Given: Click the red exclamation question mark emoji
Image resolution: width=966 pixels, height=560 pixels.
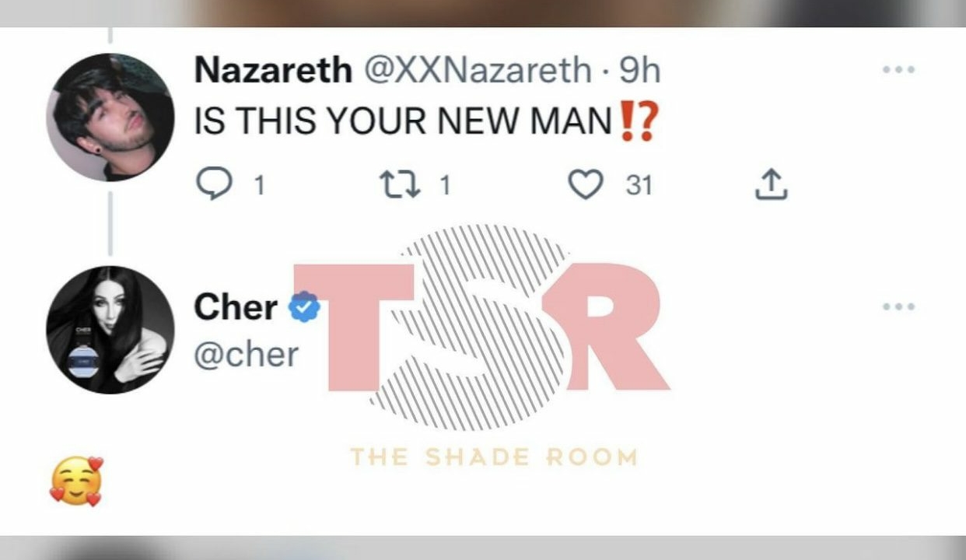Looking at the screenshot, I should coord(639,122).
